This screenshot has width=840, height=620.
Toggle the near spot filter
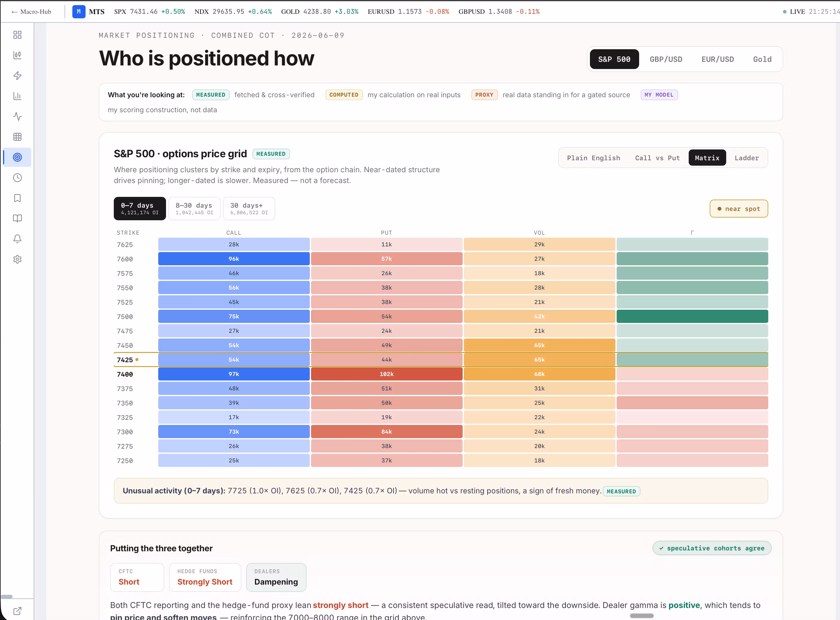(x=739, y=209)
